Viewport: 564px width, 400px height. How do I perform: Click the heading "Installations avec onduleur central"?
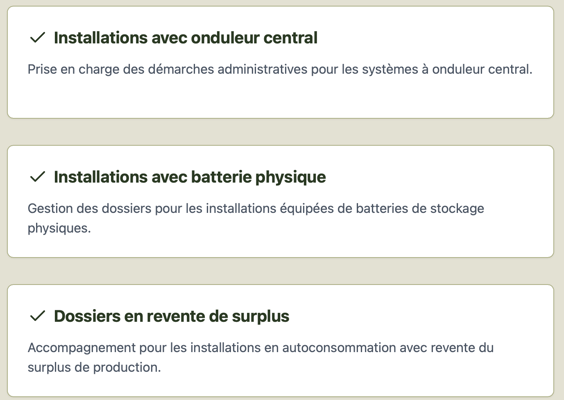click(186, 38)
